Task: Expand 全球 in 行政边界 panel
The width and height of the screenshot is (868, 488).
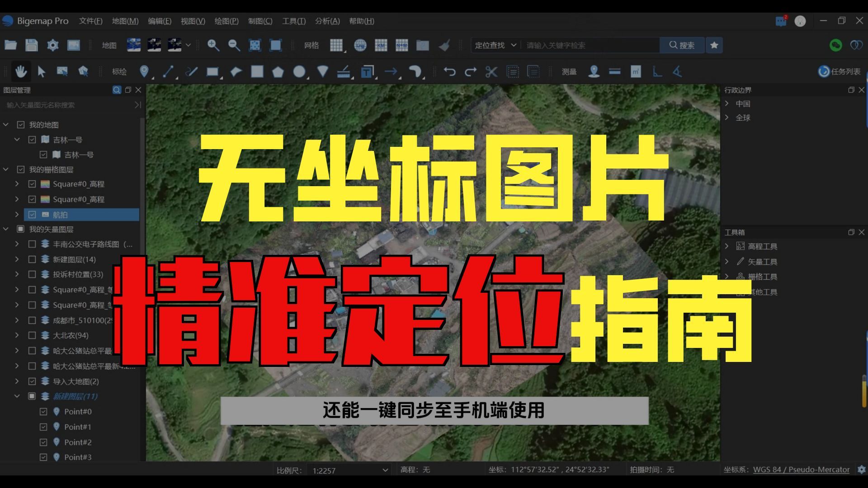Action: (x=727, y=117)
